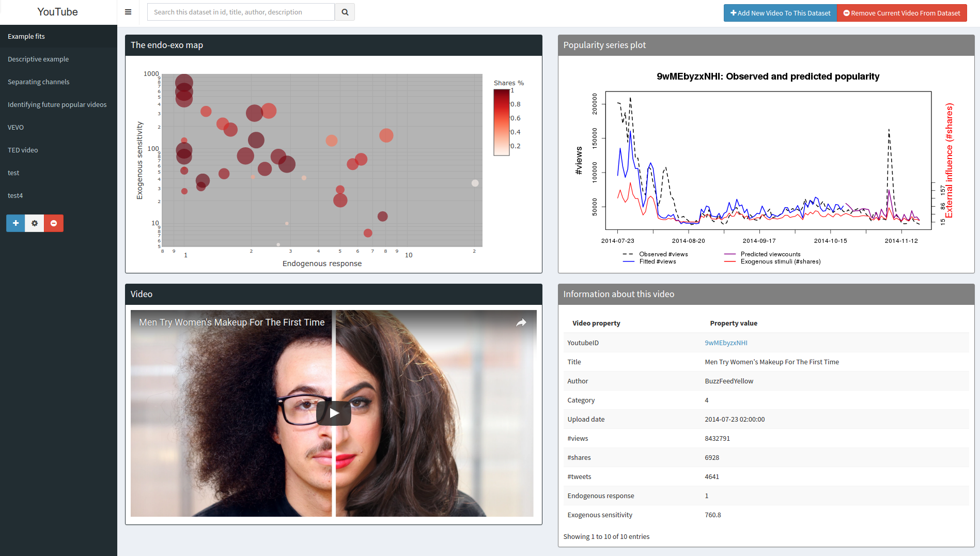Screen dimensions: 980x556
Task: Open the Descriptive example dataset
Action: click(38, 59)
